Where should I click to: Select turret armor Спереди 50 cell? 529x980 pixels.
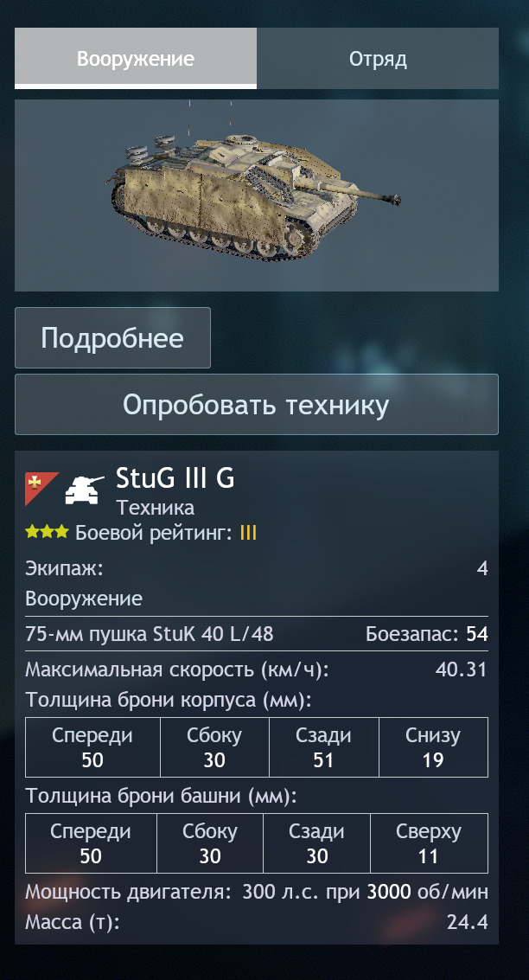coord(91,843)
